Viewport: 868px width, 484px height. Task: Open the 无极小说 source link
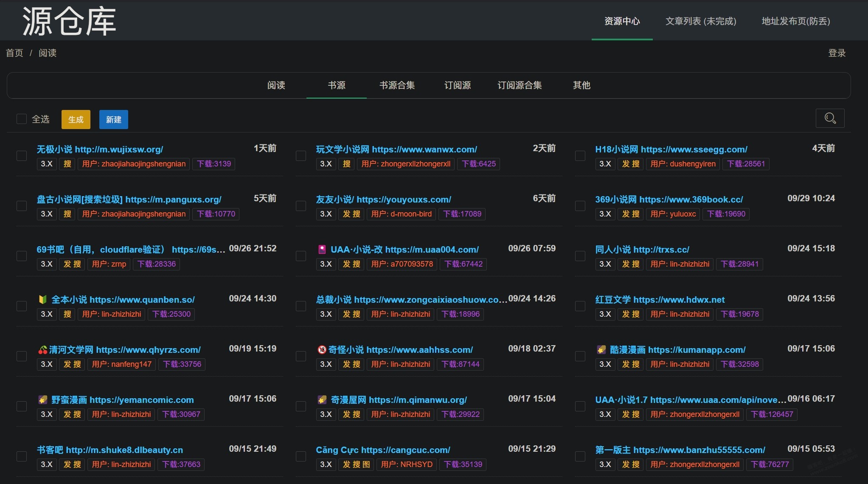(x=100, y=149)
